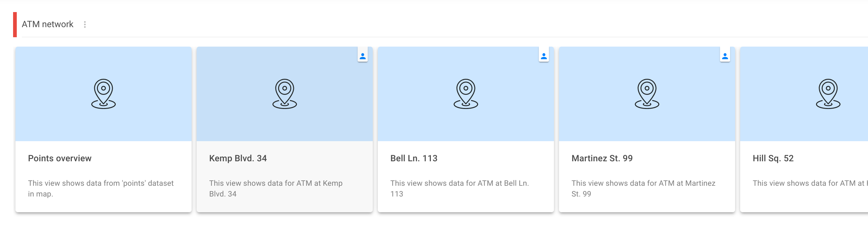This screenshot has height=228, width=868.
Task: Select the Bell Ln. 113 card title
Action: coord(414,158)
